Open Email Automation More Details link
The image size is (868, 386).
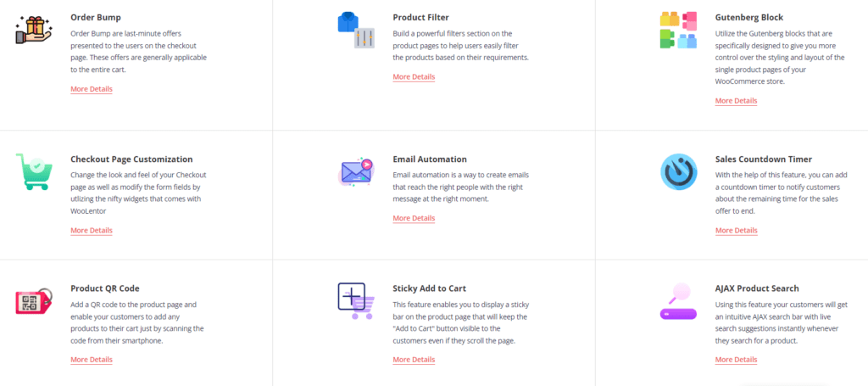coord(414,219)
